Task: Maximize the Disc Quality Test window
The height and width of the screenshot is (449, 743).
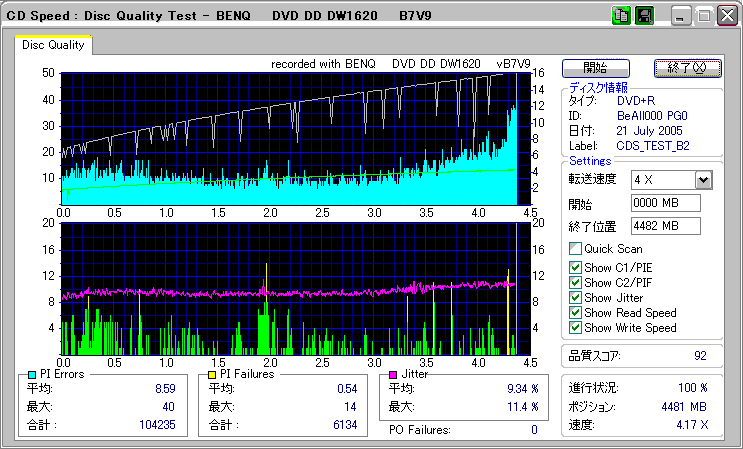Action: (x=703, y=16)
